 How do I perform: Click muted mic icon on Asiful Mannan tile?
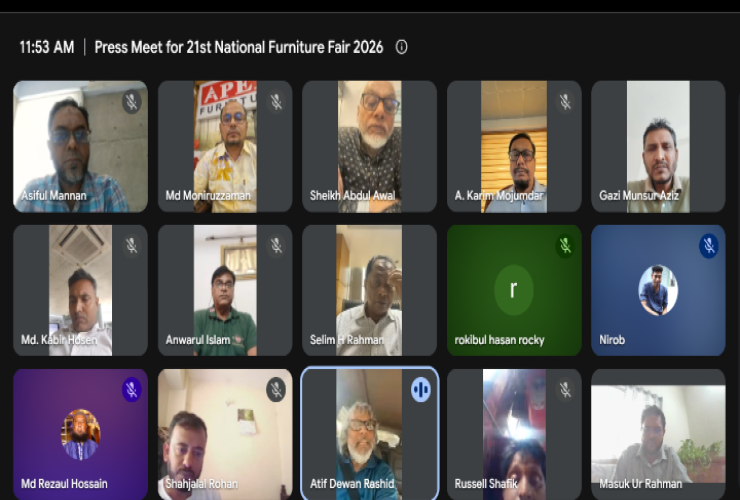tap(132, 102)
